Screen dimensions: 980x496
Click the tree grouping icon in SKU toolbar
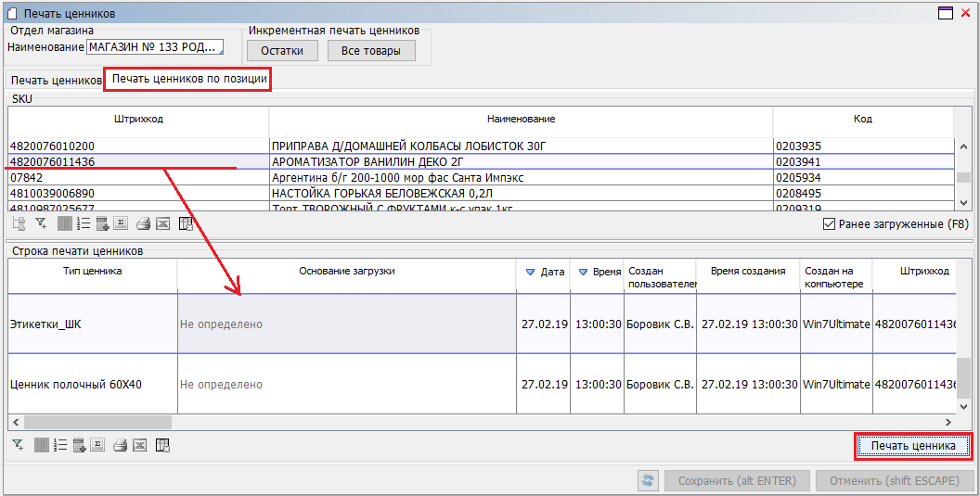point(19,223)
